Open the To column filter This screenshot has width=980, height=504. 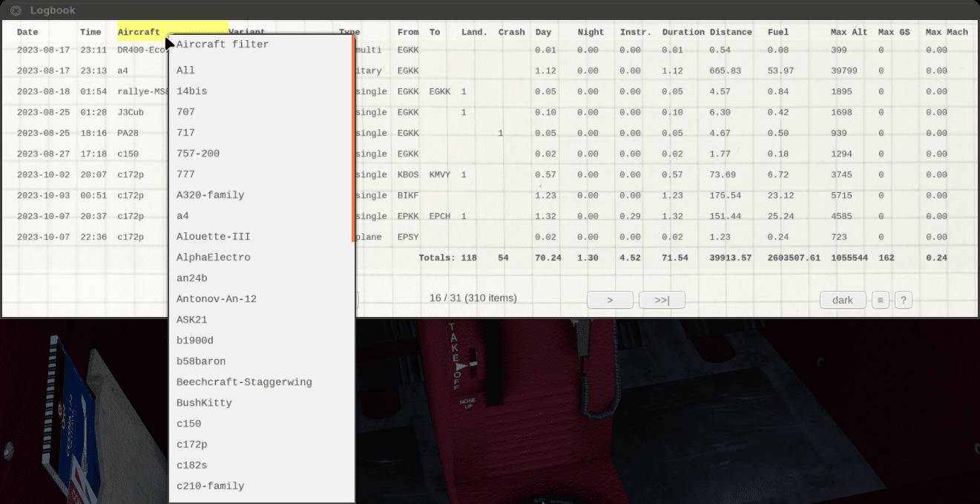(x=435, y=32)
